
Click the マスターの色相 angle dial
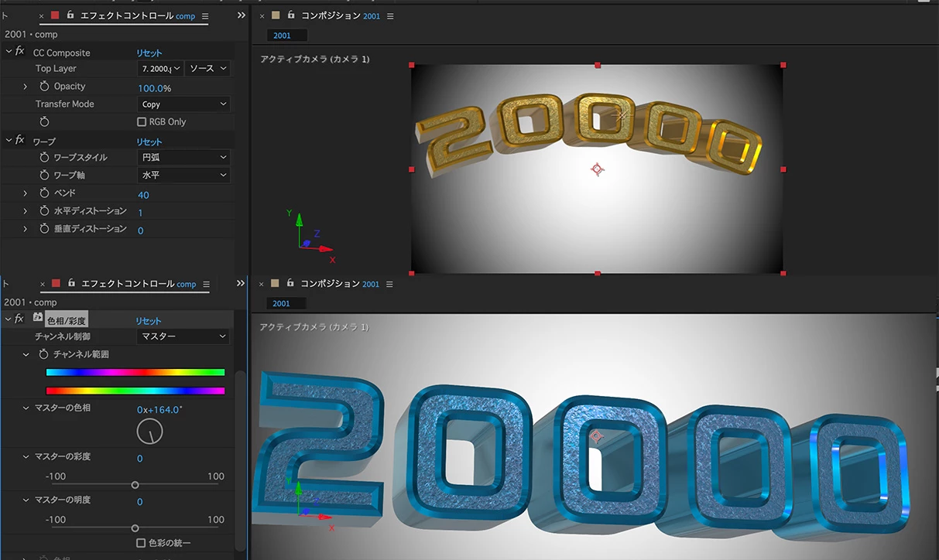[x=149, y=432]
